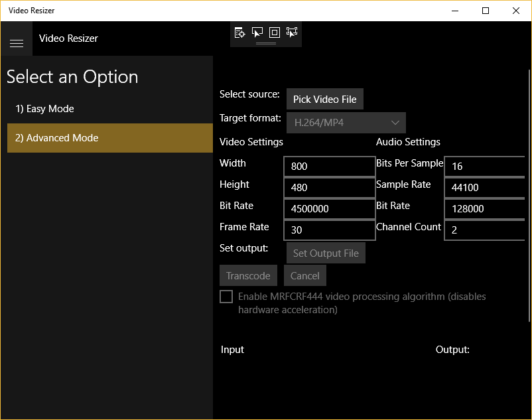Select 1) Easy Mode option

point(110,109)
